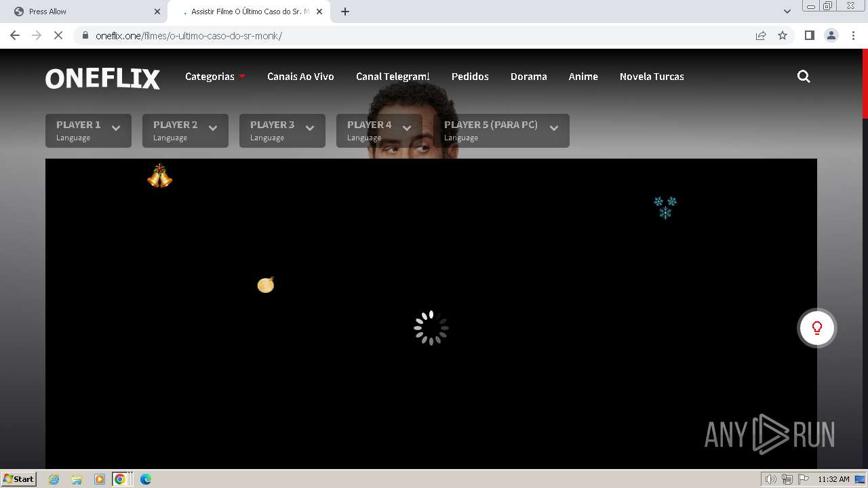This screenshot has height=488, width=868.
Task: Go forward to the next page
Action: coord(37,35)
